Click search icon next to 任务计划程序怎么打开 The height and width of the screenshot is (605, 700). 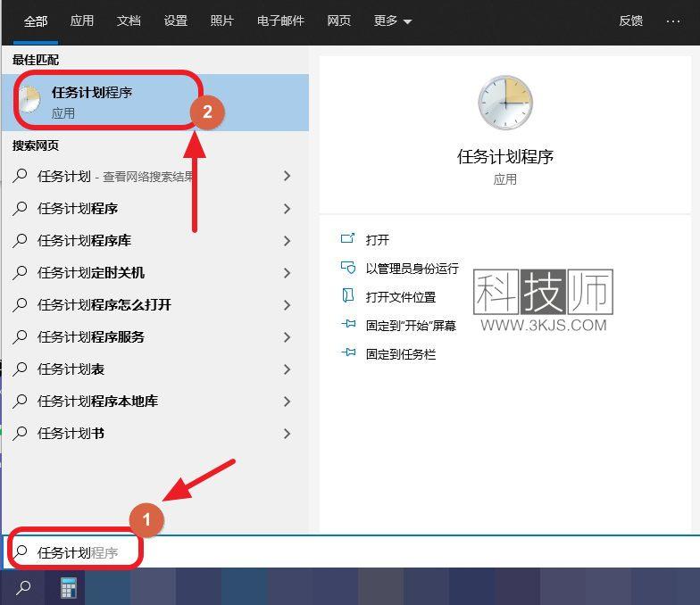(x=20, y=305)
